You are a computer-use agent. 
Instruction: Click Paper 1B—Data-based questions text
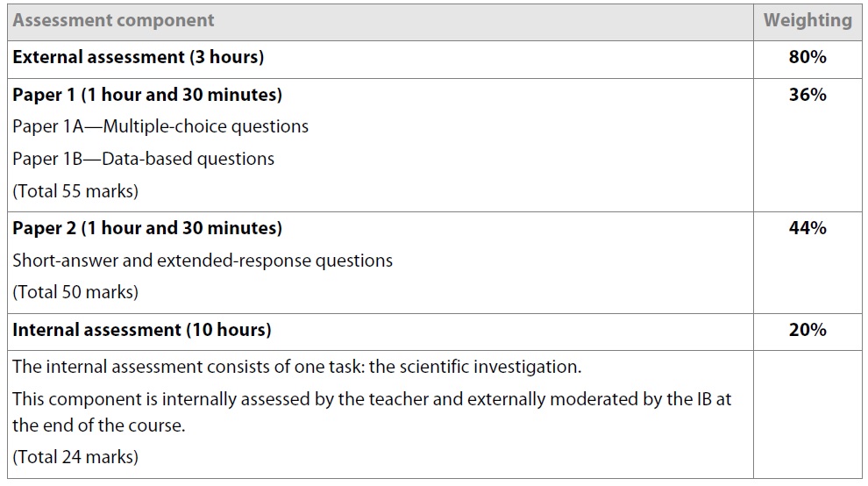click(144, 159)
